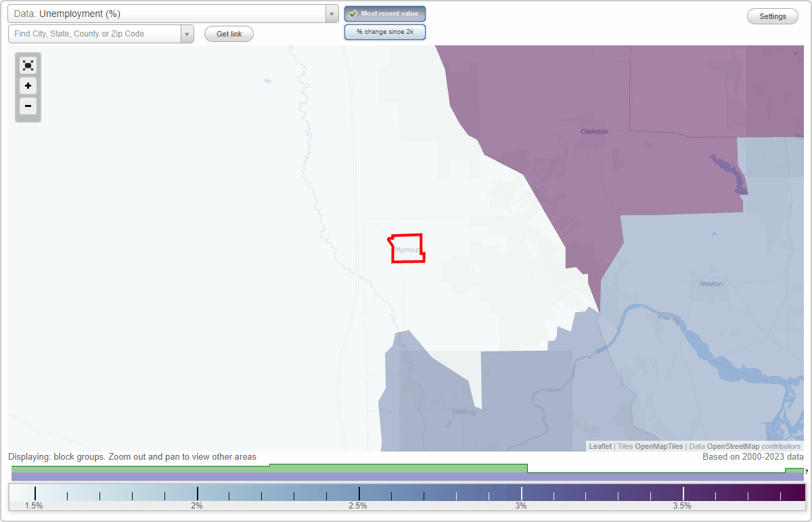Image resolution: width=812 pixels, height=522 pixels.
Task: Toggle the Most recent value button off
Action: [384, 14]
